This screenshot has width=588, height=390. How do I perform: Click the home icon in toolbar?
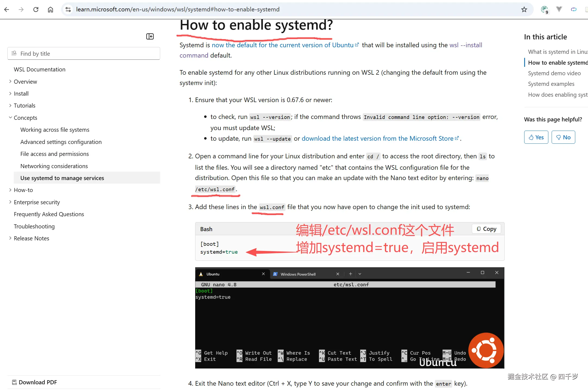click(x=50, y=10)
